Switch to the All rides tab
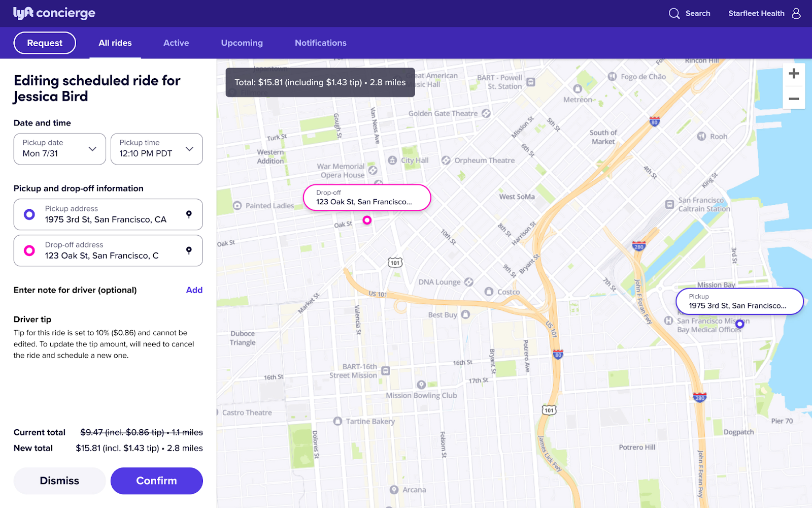The height and width of the screenshot is (508, 812). [x=115, y=43]
